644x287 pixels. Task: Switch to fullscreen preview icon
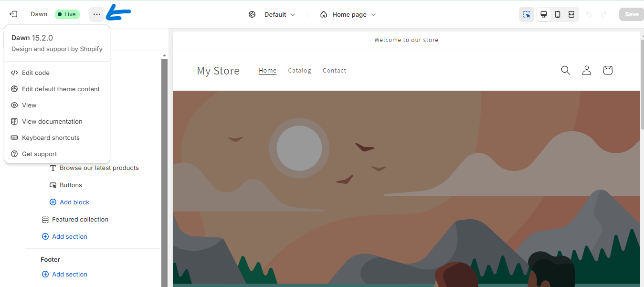pos(571,14)
